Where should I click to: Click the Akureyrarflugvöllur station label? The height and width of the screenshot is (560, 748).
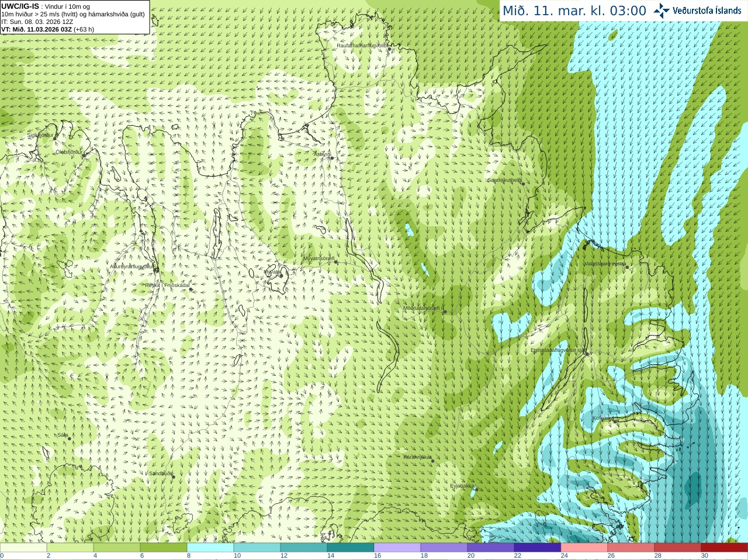coord(131,267)
